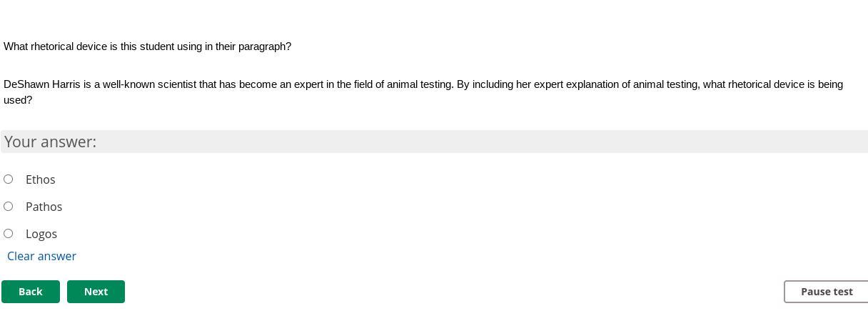Click the Clear answer link
868x321 pixels.
(x=41, y=256)
